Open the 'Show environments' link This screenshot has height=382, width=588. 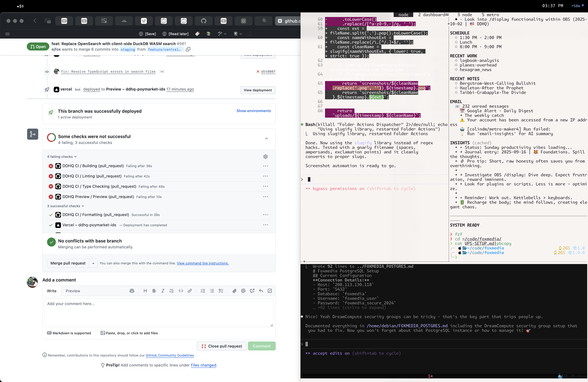pyautogui.click(x=253, y=111)
